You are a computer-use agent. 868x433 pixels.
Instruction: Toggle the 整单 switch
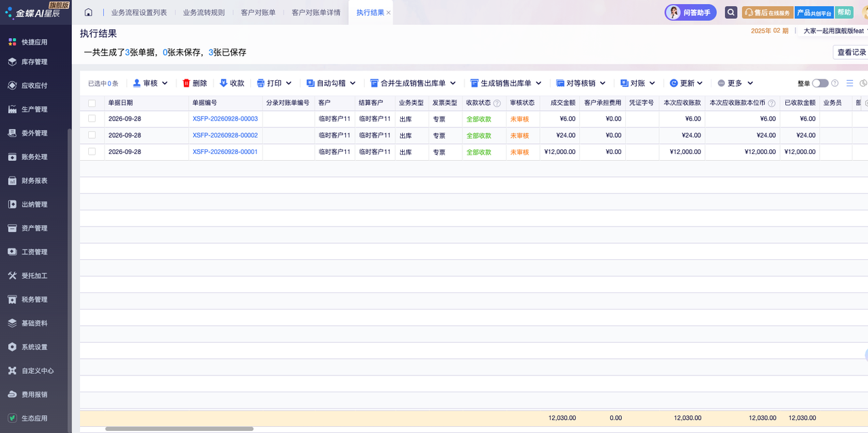click(x=821, y=83)
